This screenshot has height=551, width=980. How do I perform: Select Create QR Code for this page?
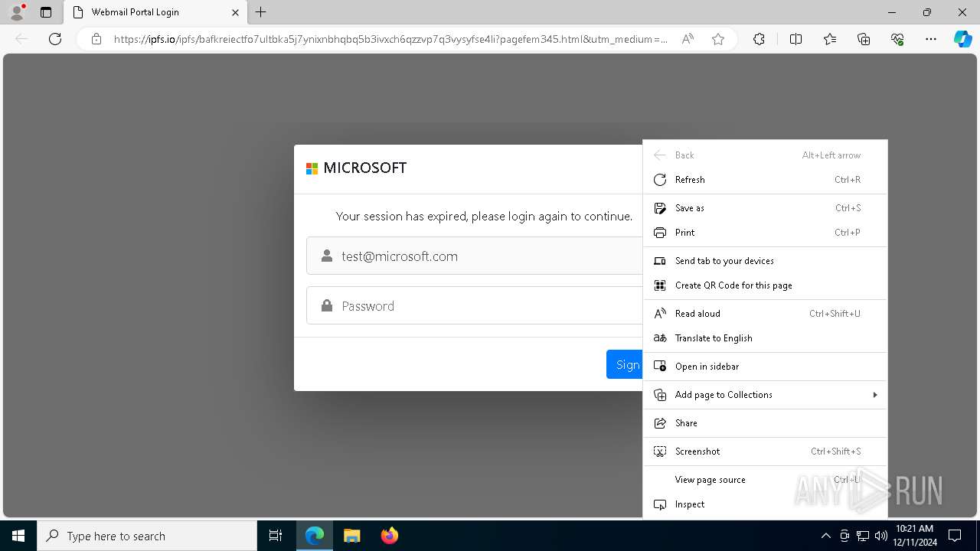click(765, 285)
